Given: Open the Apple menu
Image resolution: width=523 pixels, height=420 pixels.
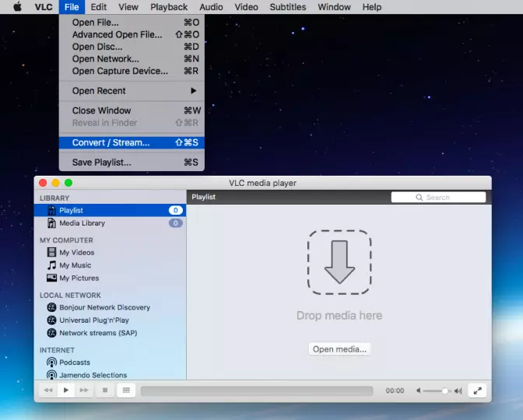Looking at the screenshot, I should (x=17, y=7).
